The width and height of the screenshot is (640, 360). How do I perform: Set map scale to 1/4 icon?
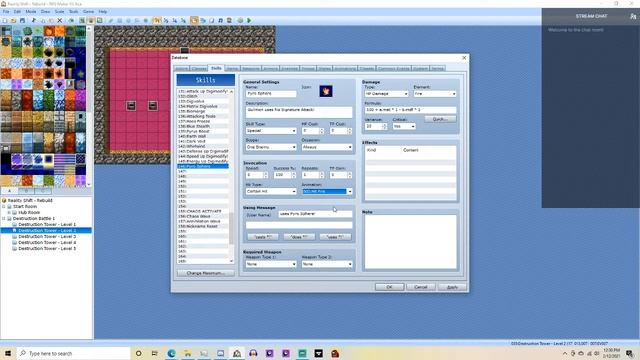174,20
